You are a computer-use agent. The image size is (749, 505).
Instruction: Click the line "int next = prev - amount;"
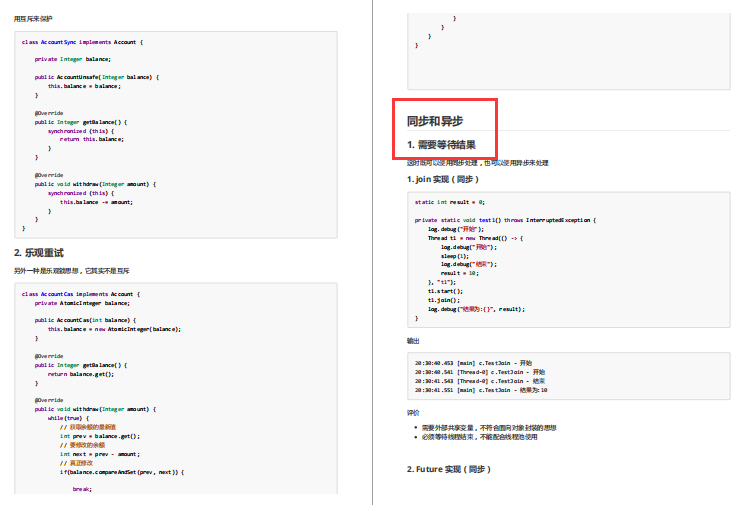100,454
